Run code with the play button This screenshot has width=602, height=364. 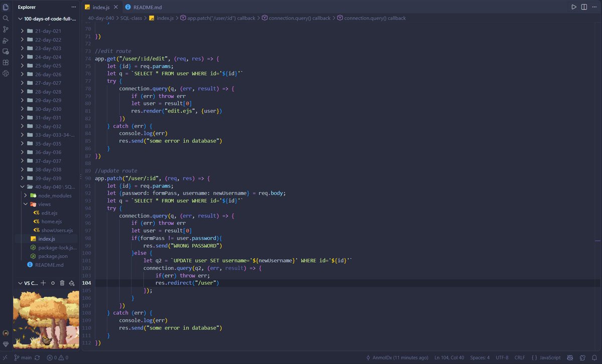tap(574, 7)
